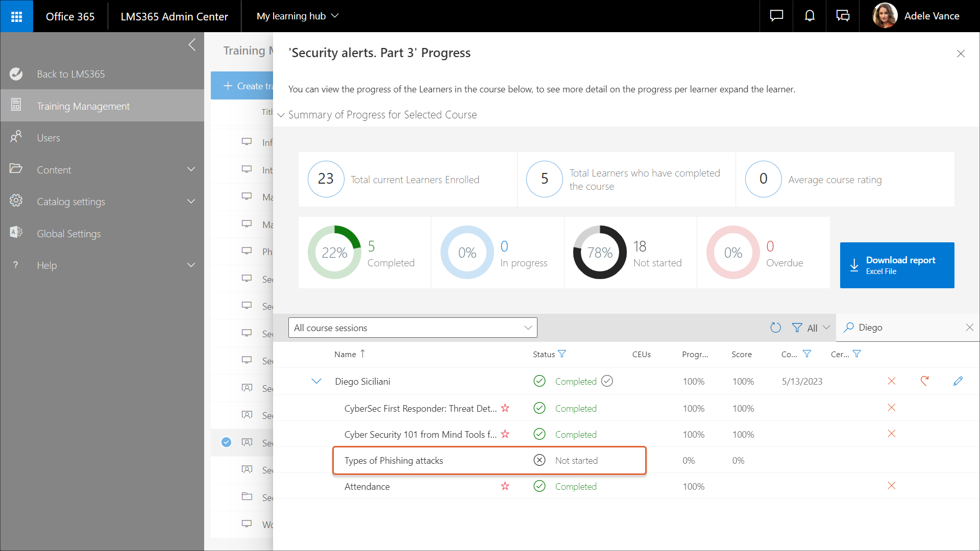Click the notifications bell icon
Image resolution: width=980 pixels, height=551 pixels.
click(x=810, y=16)
